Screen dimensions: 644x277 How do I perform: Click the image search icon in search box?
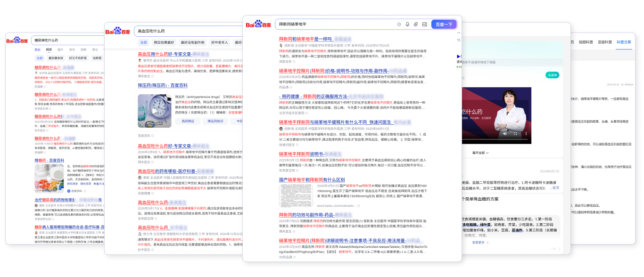(x=424, y=24)
